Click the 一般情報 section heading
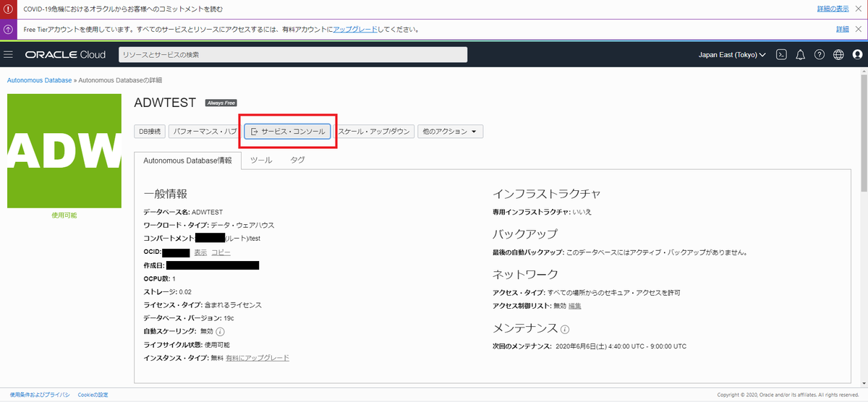This screenshot has width=868, height=402. (x=165, y=194)
